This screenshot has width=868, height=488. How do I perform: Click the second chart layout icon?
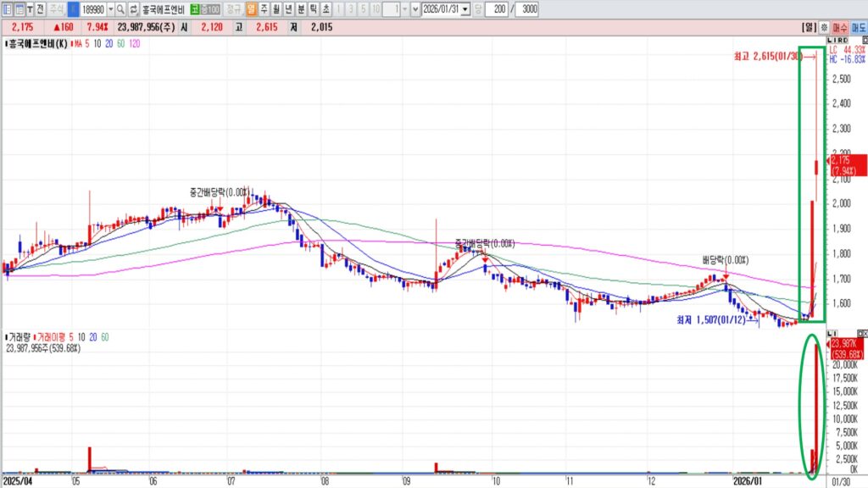pyautogui.click(x=19, y=8)
